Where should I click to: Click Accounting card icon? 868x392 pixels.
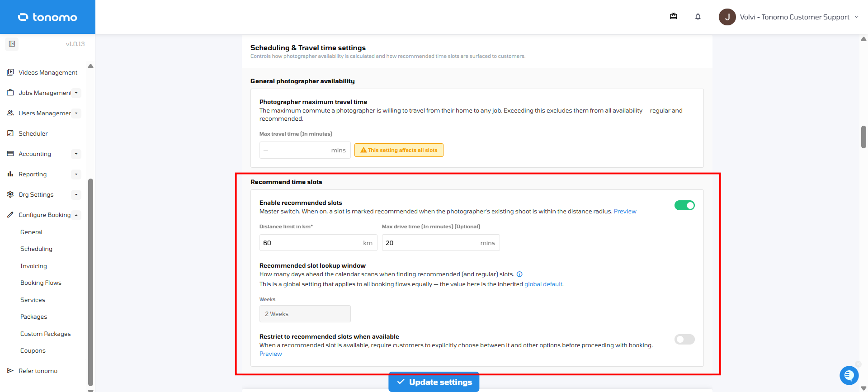click(10, 154)
